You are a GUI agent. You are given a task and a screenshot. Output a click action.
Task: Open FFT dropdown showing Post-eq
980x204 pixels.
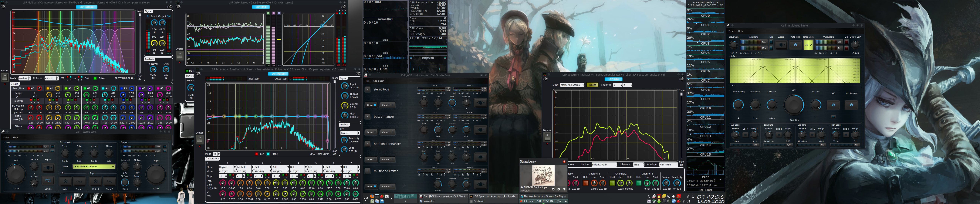[350, 133]
